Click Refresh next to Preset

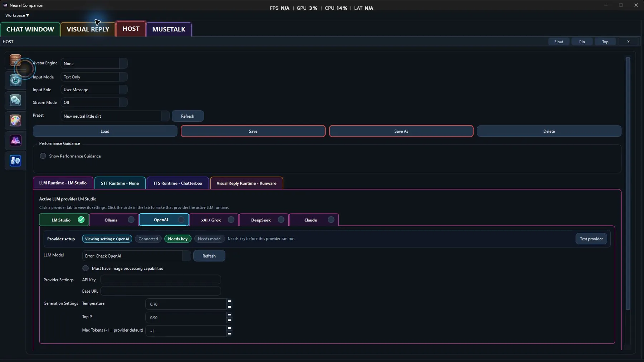tap(187, 116)
